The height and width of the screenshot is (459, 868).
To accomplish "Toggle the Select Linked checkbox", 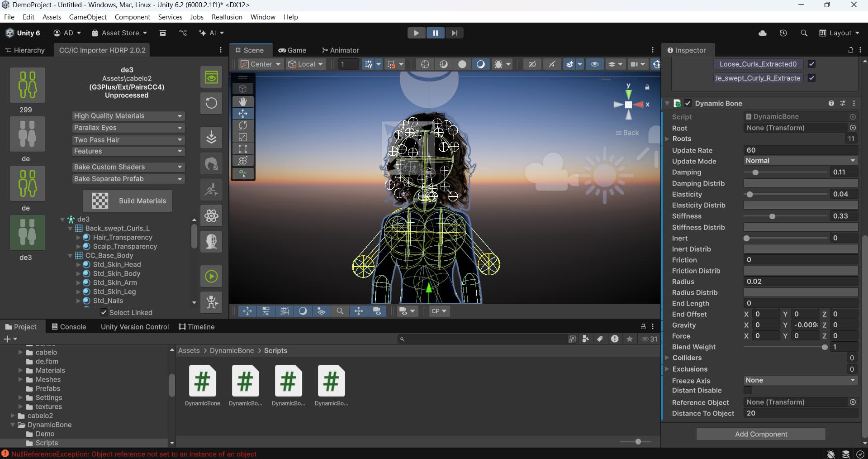I will pos(104,312).
